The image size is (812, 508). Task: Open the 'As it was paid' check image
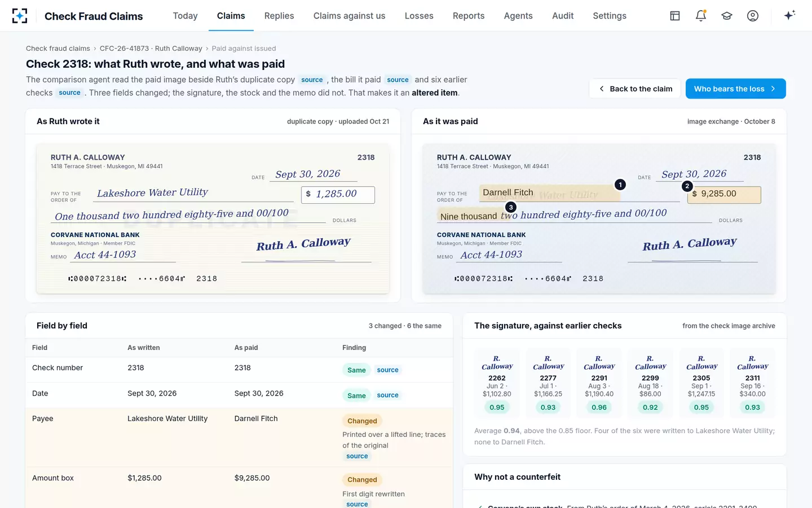(x=599, y=218)
